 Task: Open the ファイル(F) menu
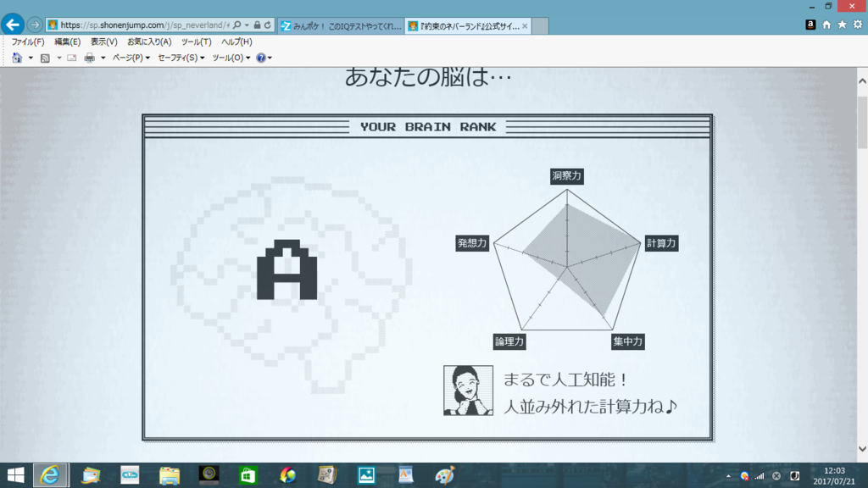pos(28,42)
